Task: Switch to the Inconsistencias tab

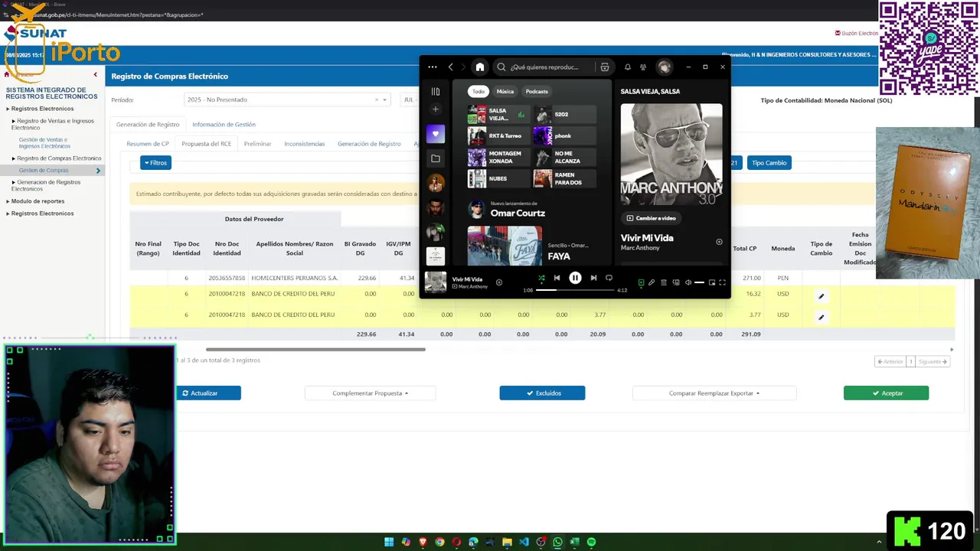Action: coord(305,144)
